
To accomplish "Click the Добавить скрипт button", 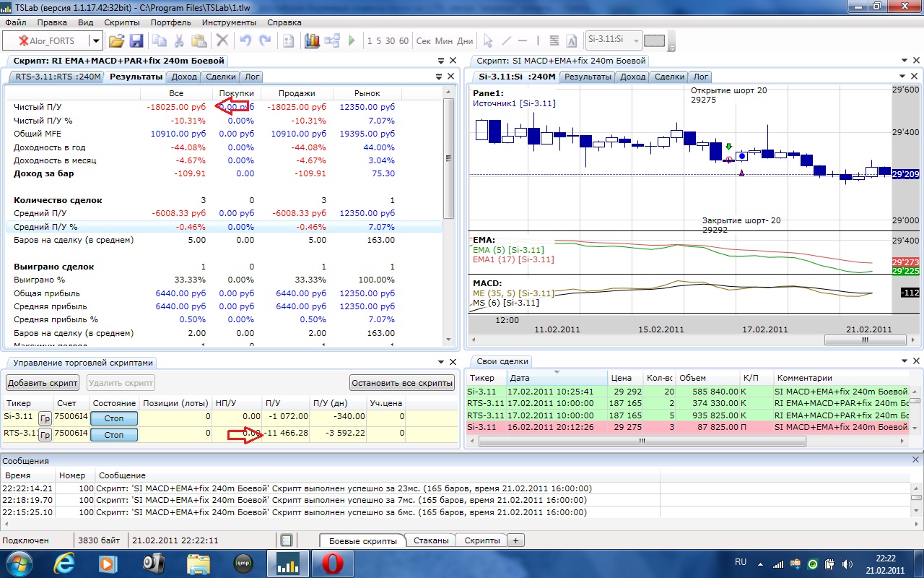I will (43, 383).
